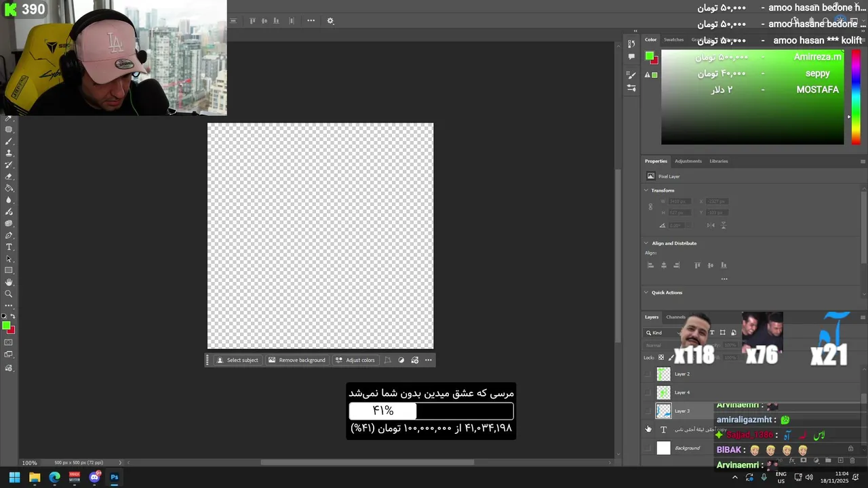Open Windows Start menu
This screenshot has width=868, height=488.
(14, 477)
